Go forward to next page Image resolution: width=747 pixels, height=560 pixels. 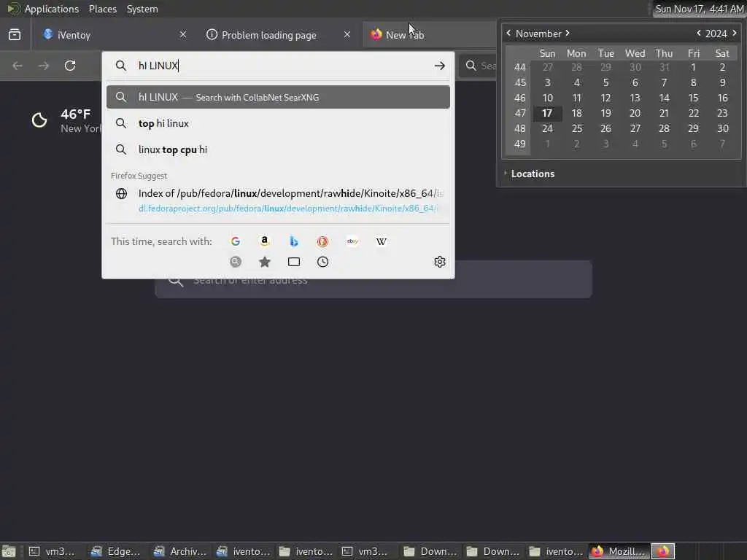click(x=43, y=66)
